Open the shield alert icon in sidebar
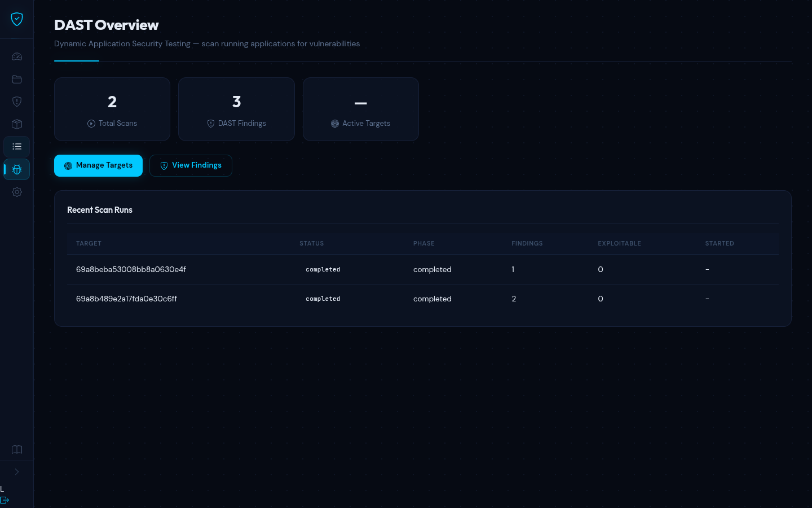 (17, 102)
